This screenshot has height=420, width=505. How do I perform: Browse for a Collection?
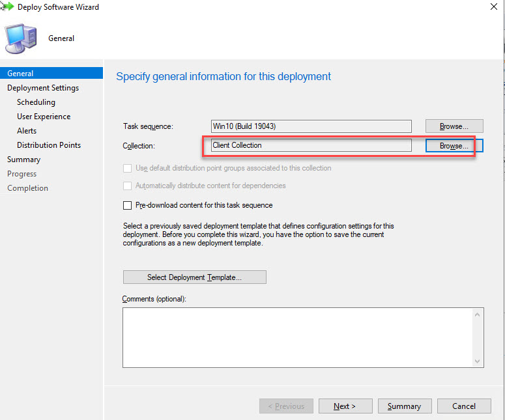tap(454, 146)
